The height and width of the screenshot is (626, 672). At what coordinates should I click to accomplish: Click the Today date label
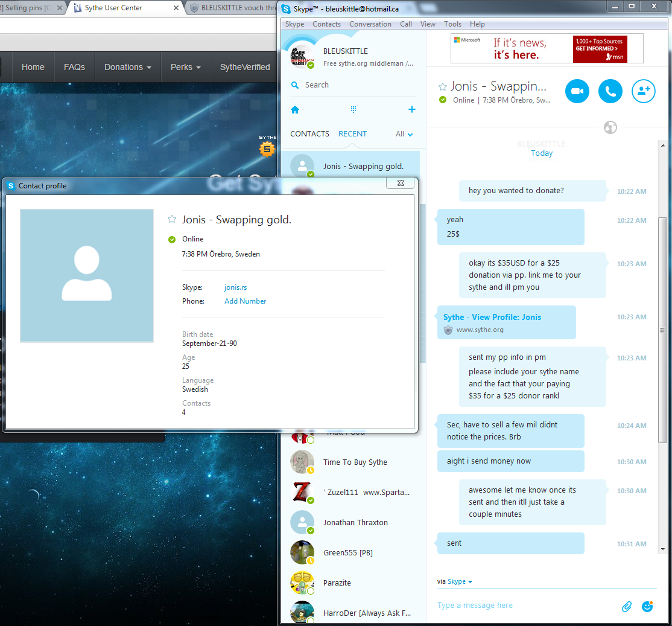[x=542, y=153]
